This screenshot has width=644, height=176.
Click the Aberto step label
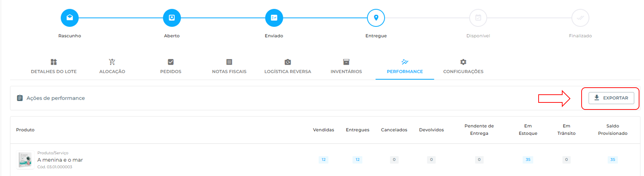point(172,36)
